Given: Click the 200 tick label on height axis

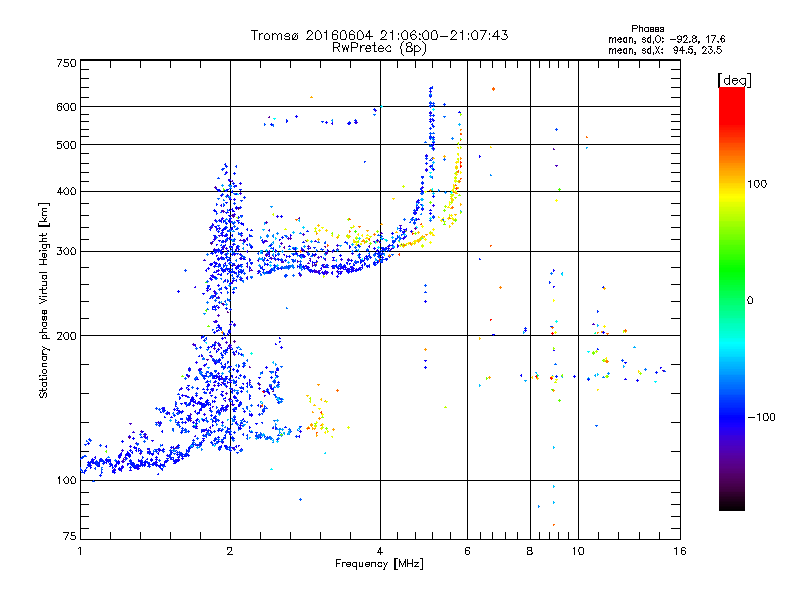Looking at the screenshot, I should click(x=66, y=336).
